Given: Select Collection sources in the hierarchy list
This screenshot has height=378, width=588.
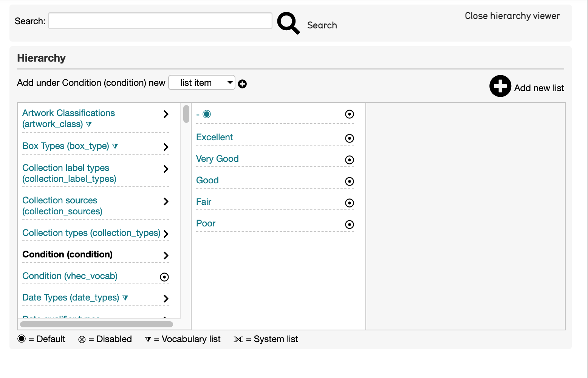Looking at the screenshot, I should [x=62, y=206].
